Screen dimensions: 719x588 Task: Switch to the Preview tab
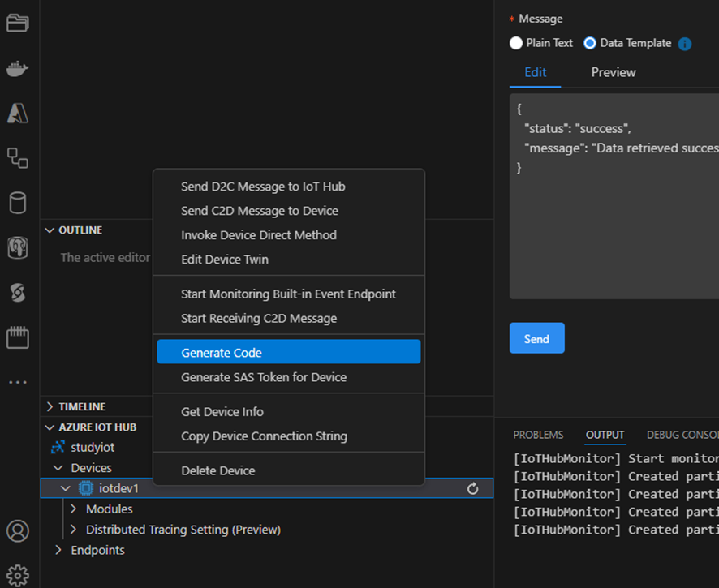click(613, 72)
